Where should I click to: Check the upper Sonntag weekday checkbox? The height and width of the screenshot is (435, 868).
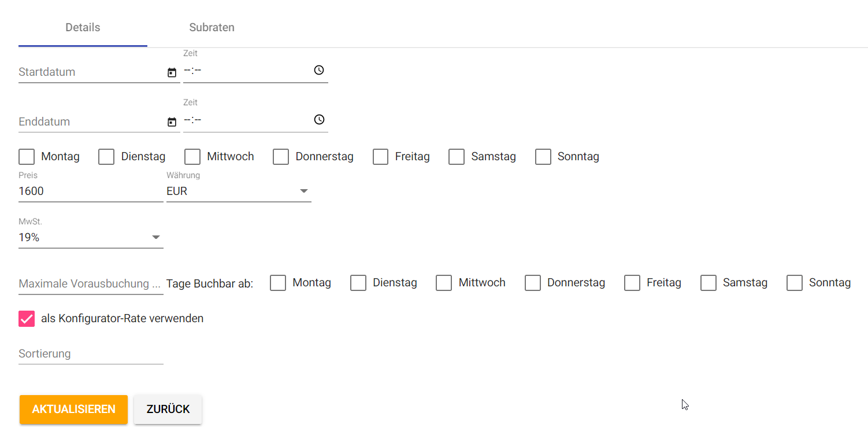[543, 157]
